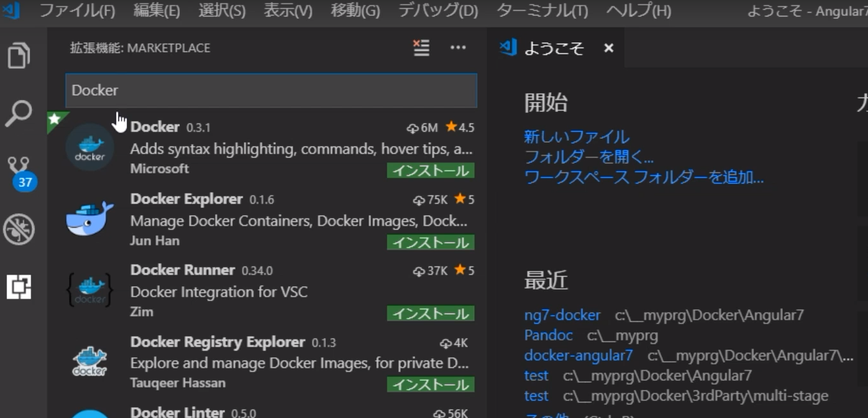Open recent test in 3rdParty\multi-stage

point(536,396)
